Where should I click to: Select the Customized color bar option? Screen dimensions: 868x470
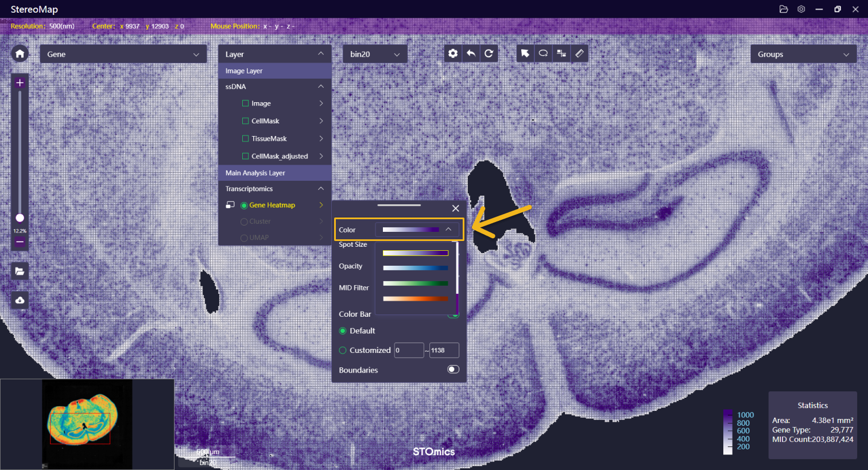coord(343,350)
